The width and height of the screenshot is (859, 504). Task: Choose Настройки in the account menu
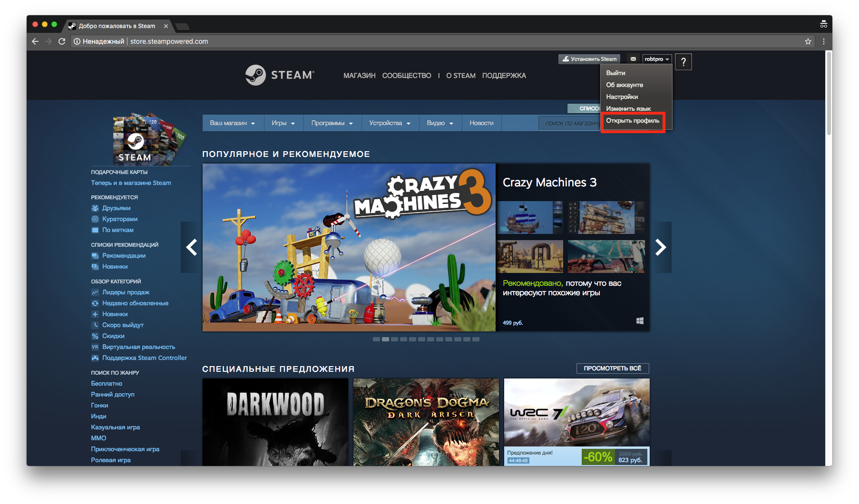point(622,97)
